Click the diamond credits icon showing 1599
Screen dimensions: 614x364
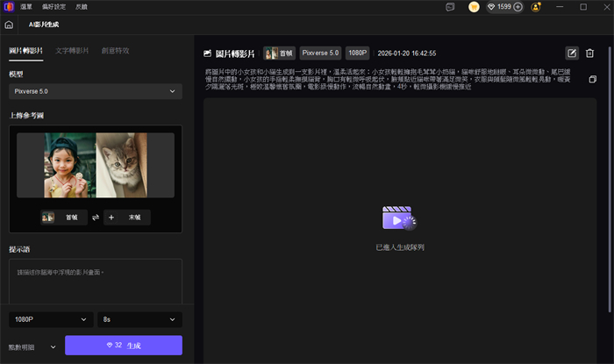pos(491,7)
